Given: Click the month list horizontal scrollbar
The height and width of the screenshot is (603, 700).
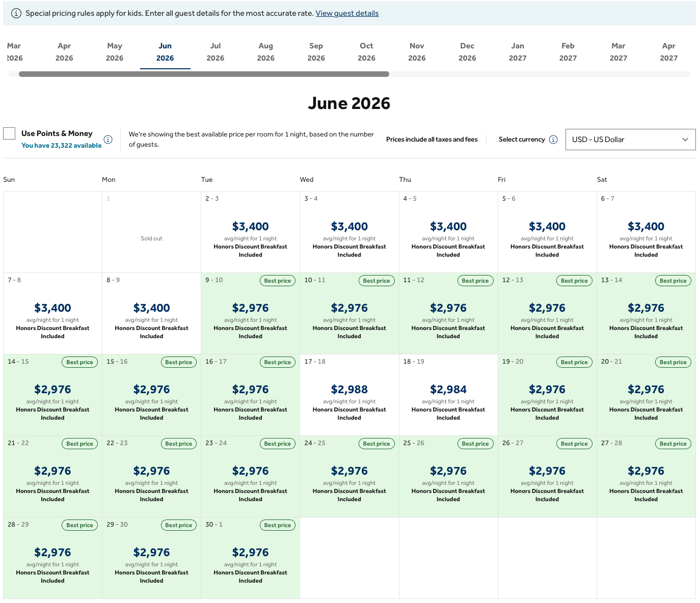Looking at the screenshot, I should [204, 74].
